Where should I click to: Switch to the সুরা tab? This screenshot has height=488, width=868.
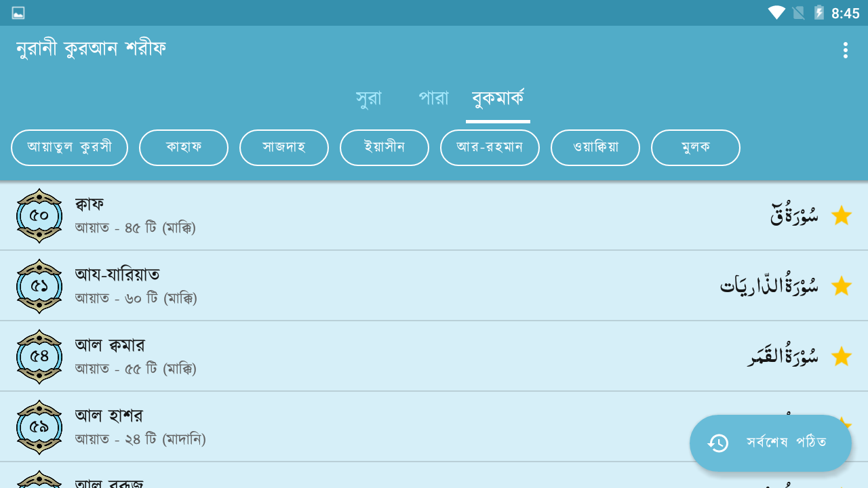pyautogui.click(x=369, y=98)
